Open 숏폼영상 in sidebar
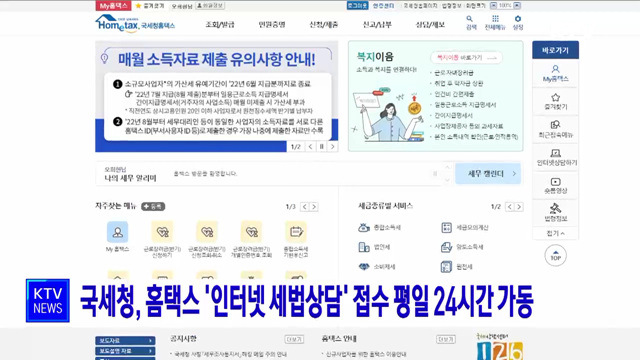This screenshot has height=360, width=640. 555,185
